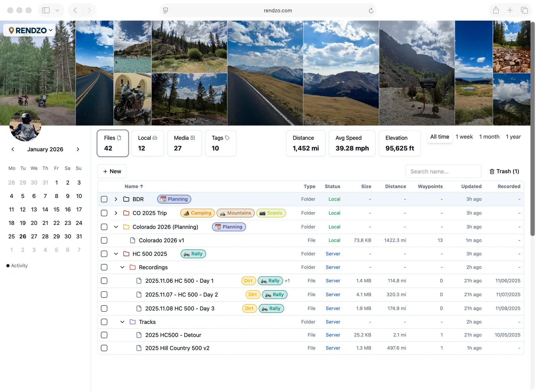Collapse the Colorado 2026 (Planning) folder
The width and height of the screenshot is (536, 392).
point(116,227)
